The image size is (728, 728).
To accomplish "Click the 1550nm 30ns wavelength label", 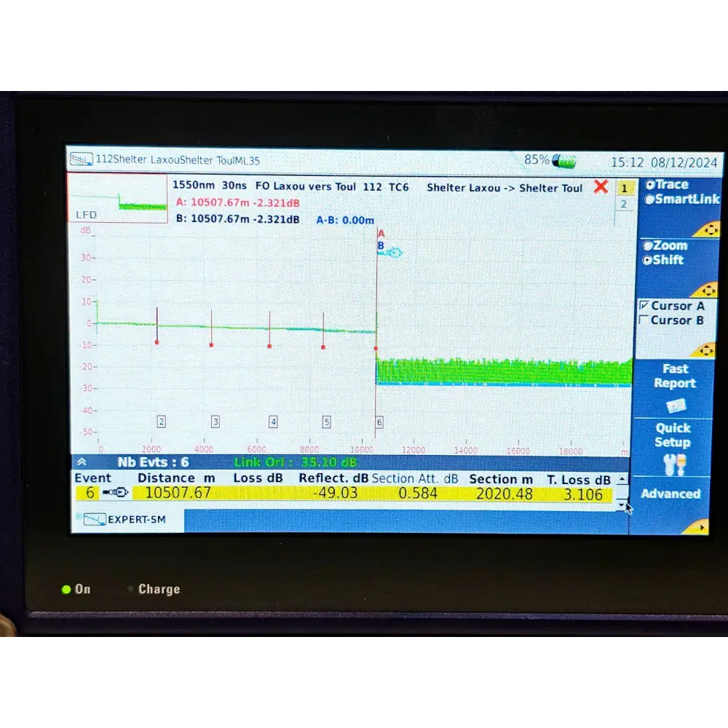I will pos(210,185).
